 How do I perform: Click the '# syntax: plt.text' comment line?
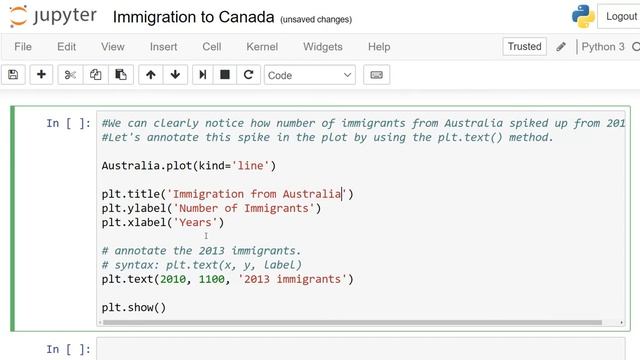[202, 265]
